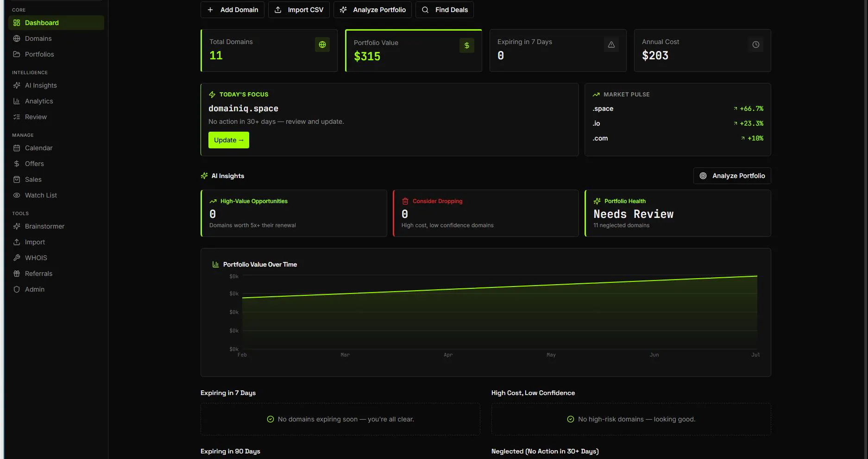
Task: Click the Sales bag icon in sidebar
Action: pyautogui.click(x=17, y=179)
